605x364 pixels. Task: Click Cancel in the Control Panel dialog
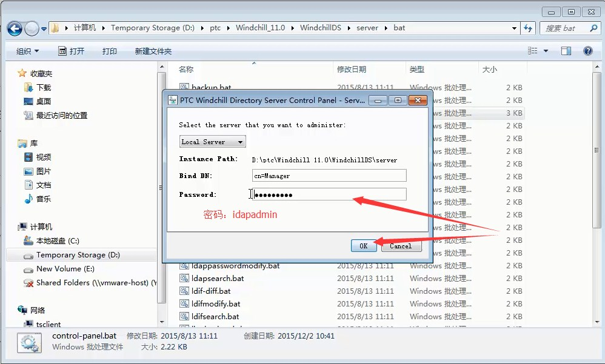tap(401, 246)
